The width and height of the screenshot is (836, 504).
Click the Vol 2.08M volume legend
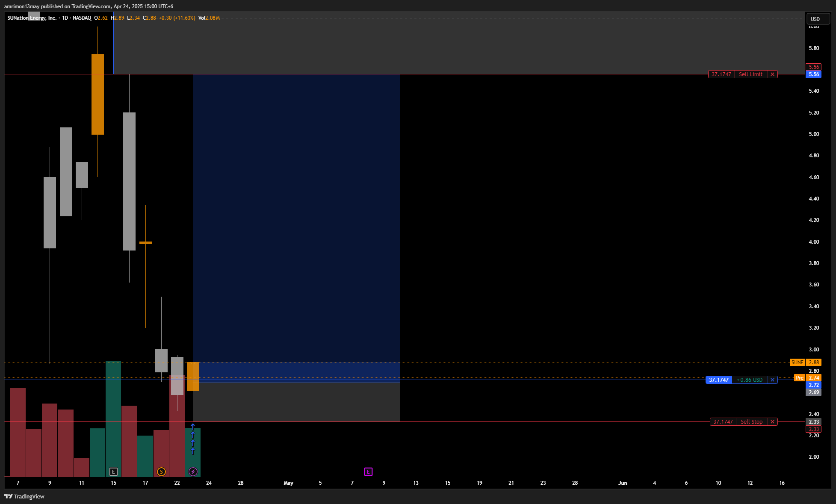click(209, 18)
